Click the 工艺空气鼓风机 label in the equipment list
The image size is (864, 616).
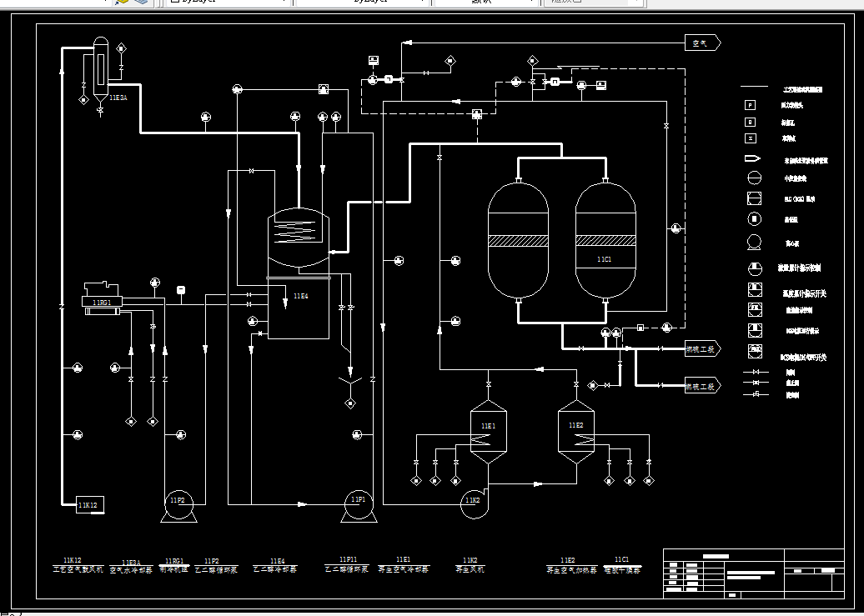coord(78,569)
